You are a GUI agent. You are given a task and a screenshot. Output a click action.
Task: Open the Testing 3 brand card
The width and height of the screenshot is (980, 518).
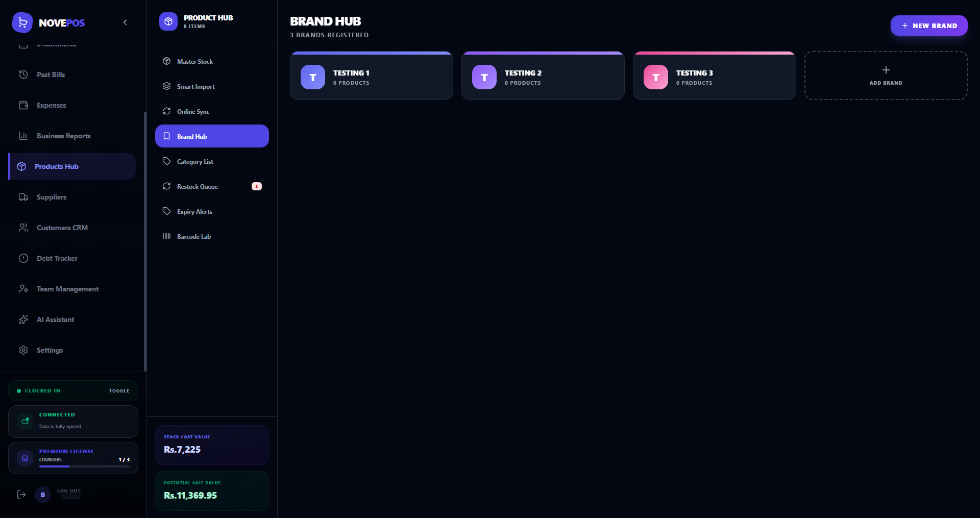pos(715,76)
